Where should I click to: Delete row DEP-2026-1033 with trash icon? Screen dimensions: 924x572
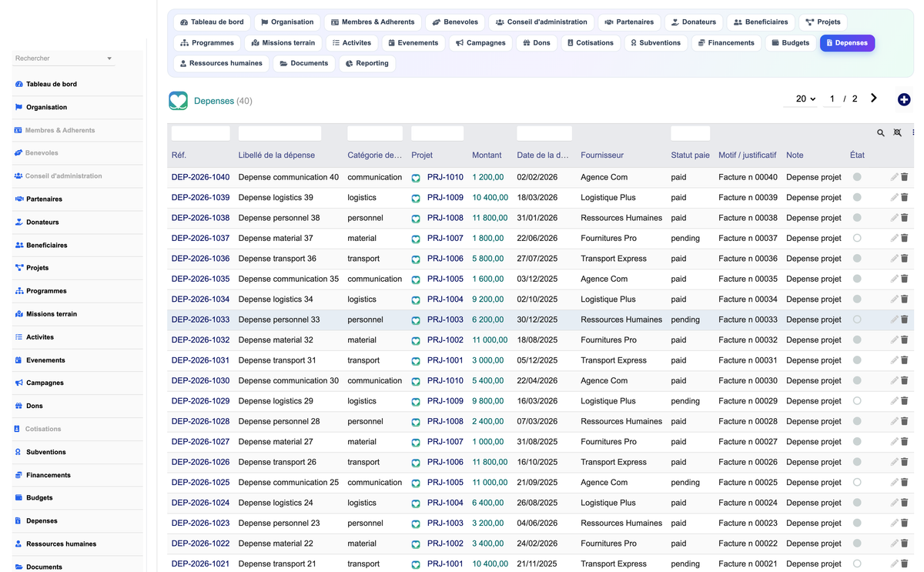point(905,319)
